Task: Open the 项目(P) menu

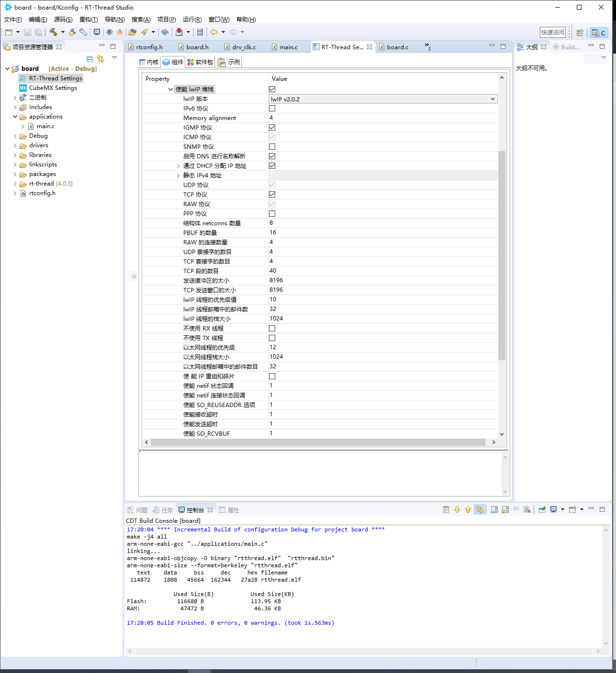Action: 167,20
